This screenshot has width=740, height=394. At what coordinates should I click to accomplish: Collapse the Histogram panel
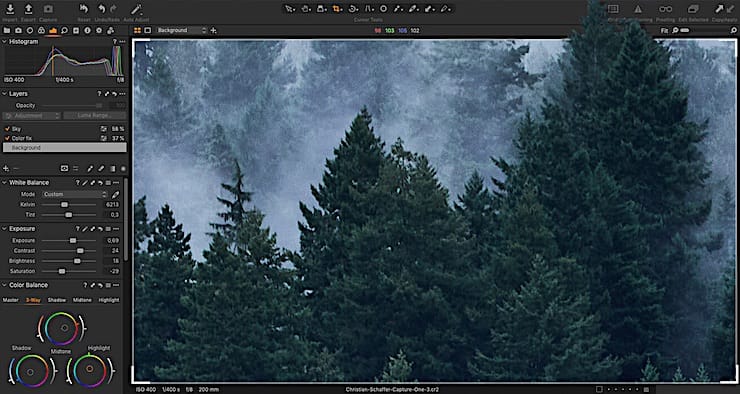(x=4, y=42)
